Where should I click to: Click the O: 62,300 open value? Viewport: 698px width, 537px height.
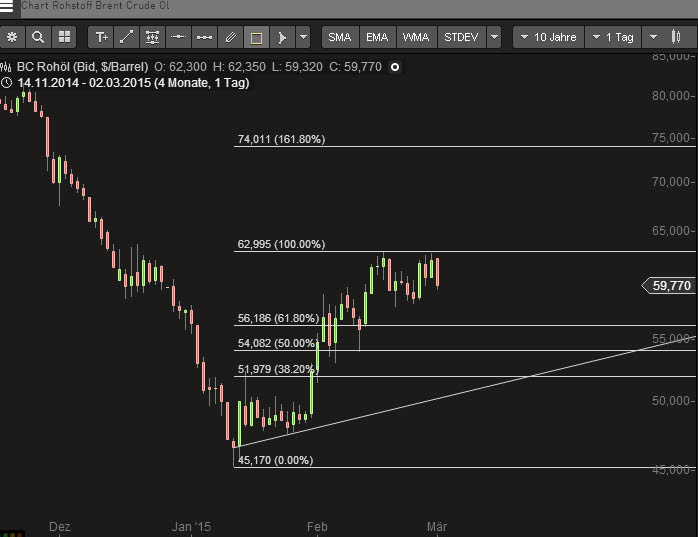pos(180,67)
